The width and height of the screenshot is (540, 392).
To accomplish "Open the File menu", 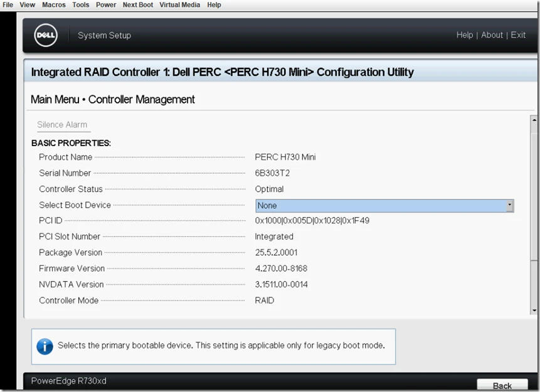I will (8, 5).
